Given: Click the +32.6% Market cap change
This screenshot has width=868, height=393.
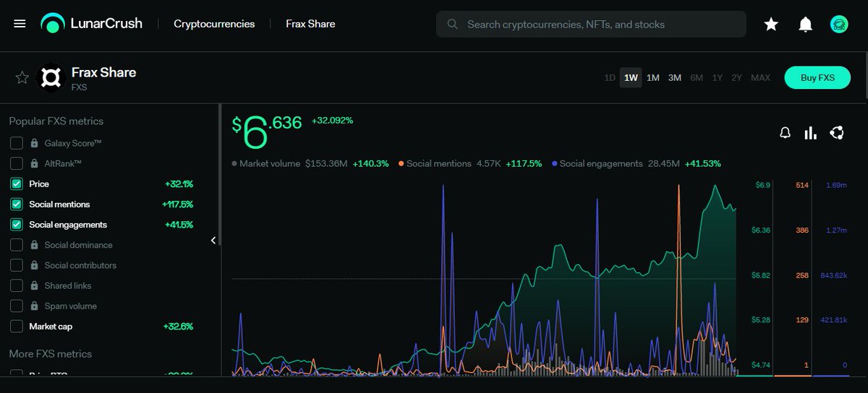Looking at the screenshot, I should (x=178, y=327).
